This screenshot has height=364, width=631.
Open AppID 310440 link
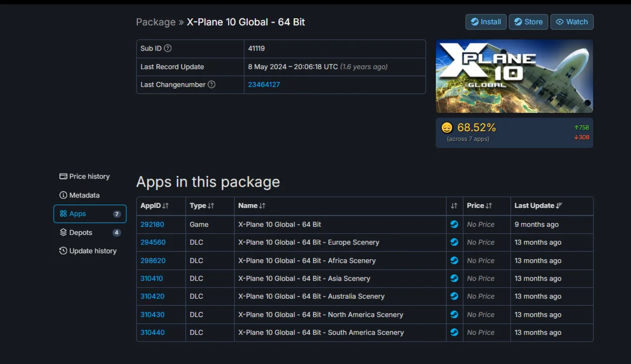[x=152, y=332]
